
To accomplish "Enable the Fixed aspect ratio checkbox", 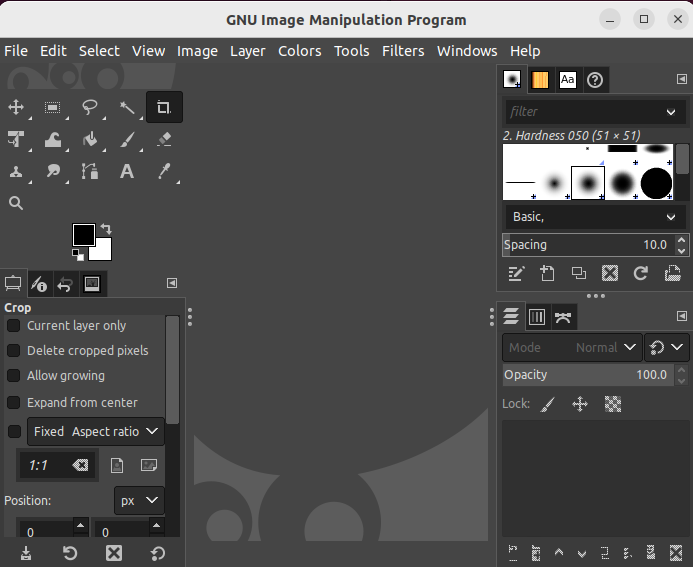I will pos(15,431).
